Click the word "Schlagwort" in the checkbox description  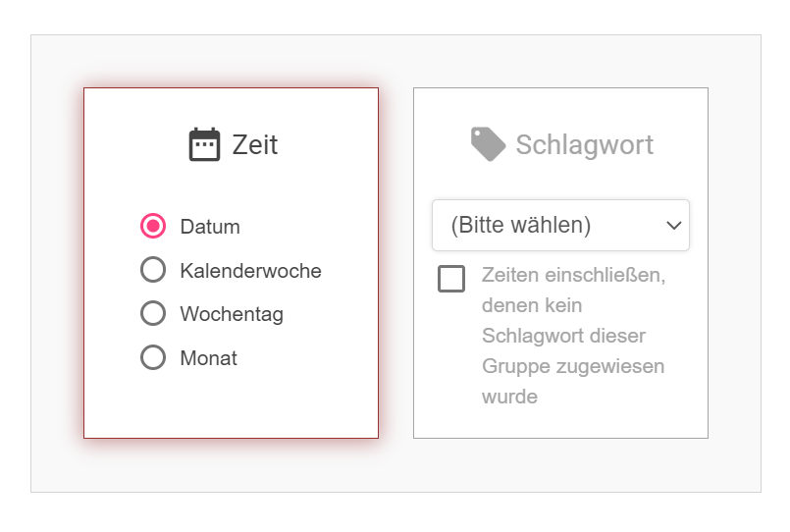pyautogui.click(x=531, y=336)
